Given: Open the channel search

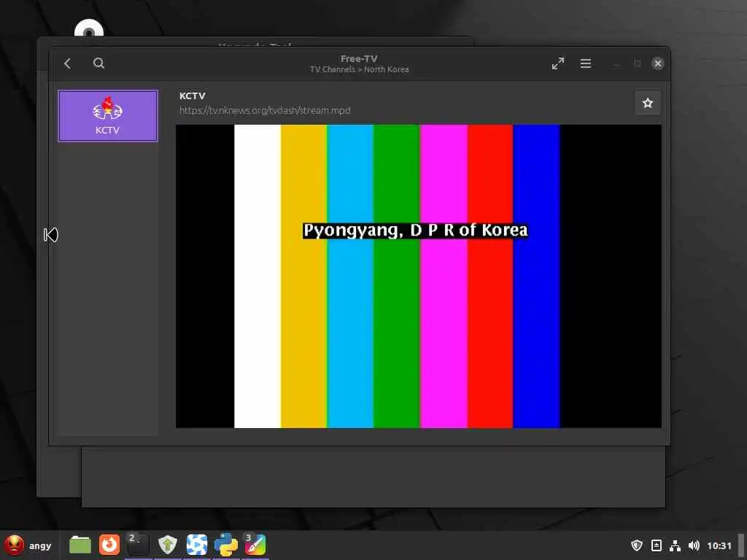Looking at the screenshot, I should [x=98, y=63].
